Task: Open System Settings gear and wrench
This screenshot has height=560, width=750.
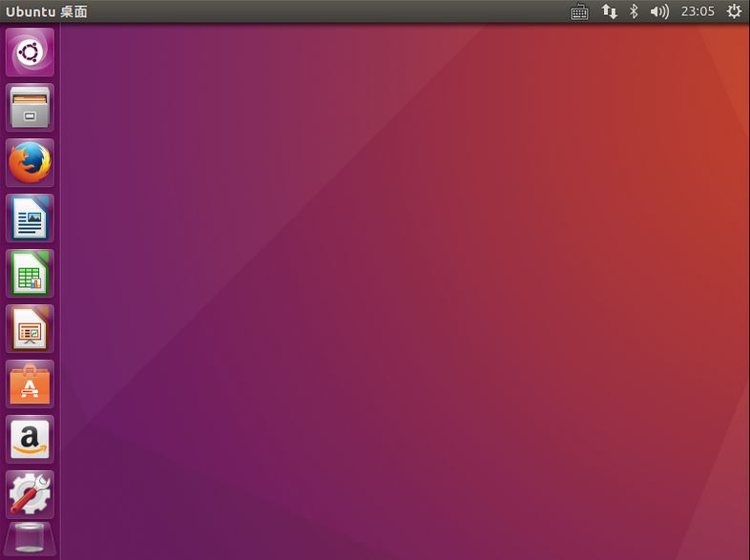Action: click(x=30, y=494)
